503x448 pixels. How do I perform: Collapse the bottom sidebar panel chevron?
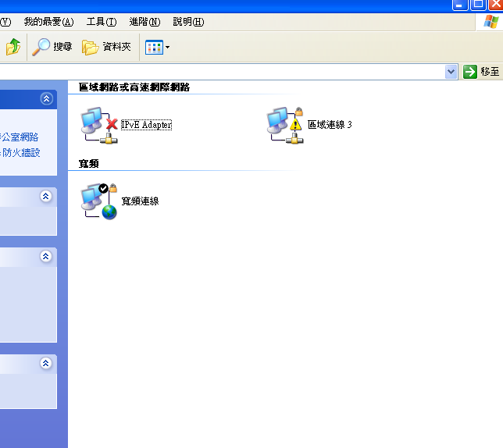[x=46, y=363]
